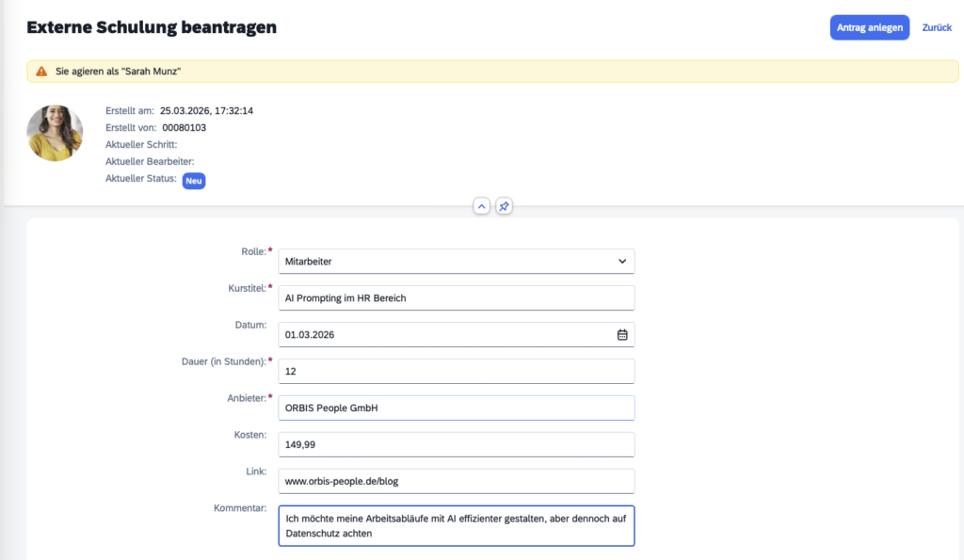964x560 pixels.
Task: Click the "Sie agieren als Sarah Munz" message
Action: [119, 72]
